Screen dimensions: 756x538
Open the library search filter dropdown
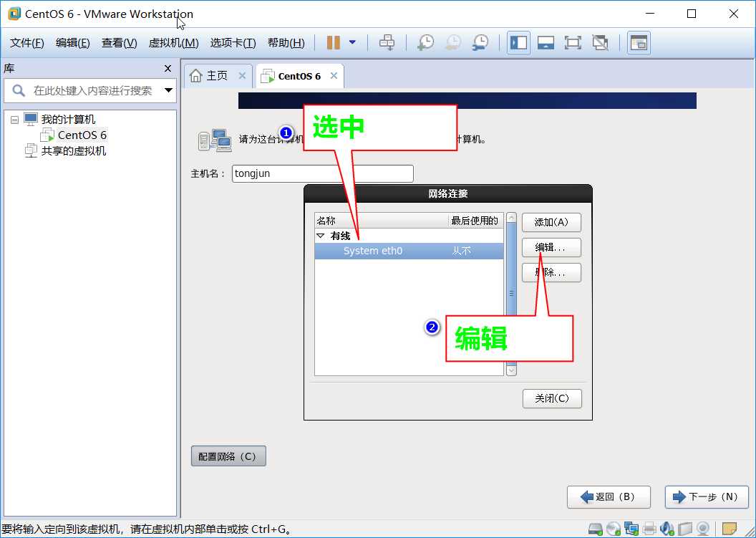click(168, 90)
